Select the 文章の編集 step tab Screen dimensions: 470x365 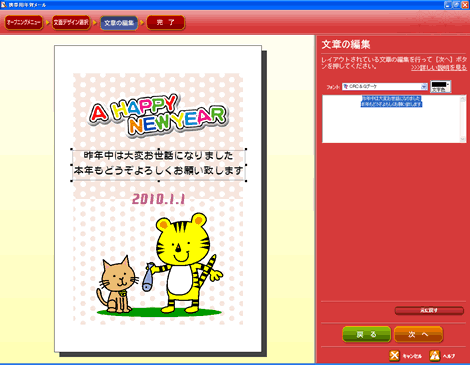coord(119,23)
